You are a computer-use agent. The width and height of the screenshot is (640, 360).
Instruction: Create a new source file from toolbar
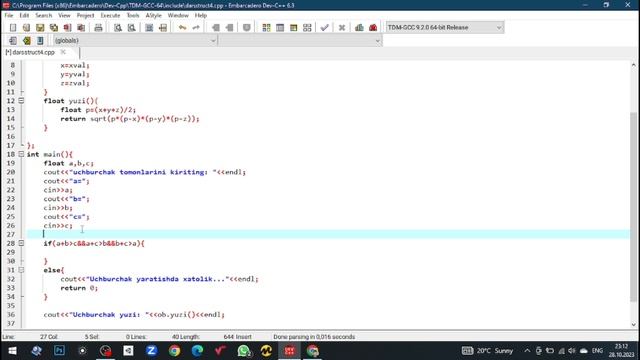pos(13,27)
